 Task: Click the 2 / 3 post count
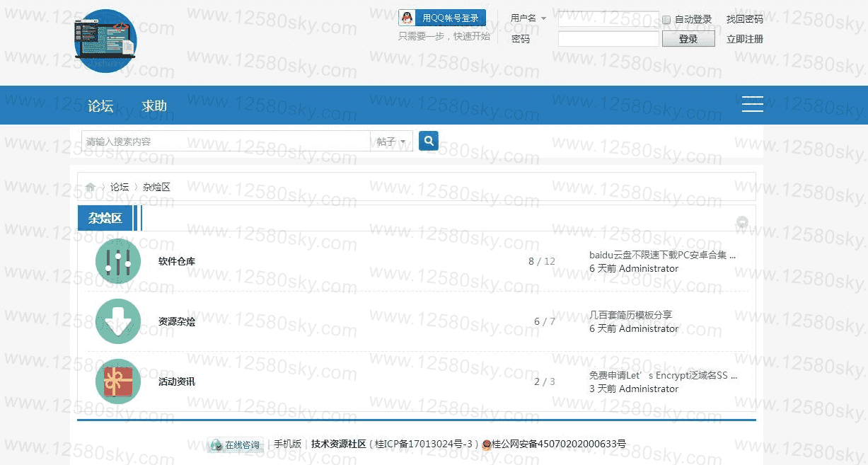[545, 381]
